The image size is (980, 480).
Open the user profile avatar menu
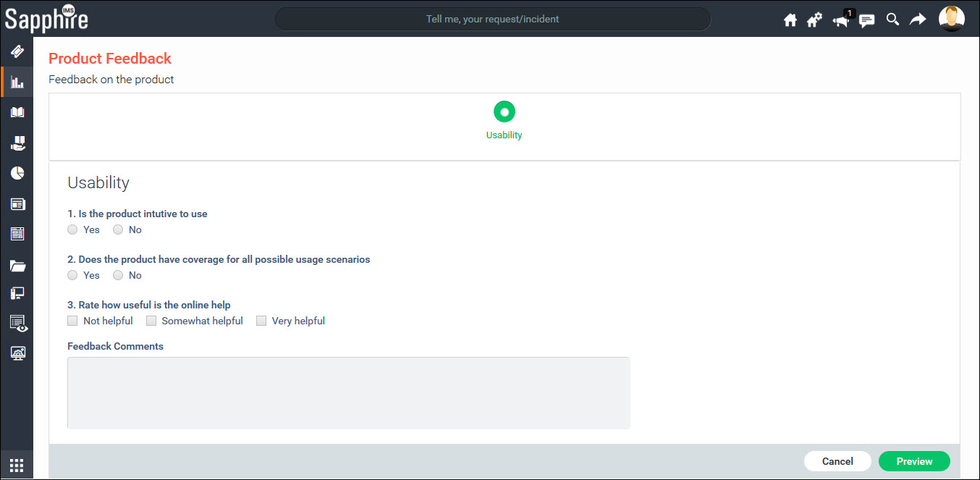[951, 19]
